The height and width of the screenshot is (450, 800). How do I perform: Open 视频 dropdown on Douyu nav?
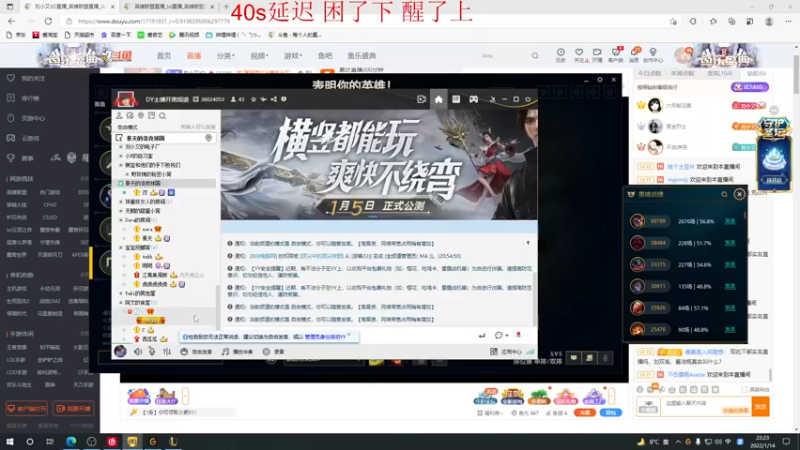click(259, 56)
